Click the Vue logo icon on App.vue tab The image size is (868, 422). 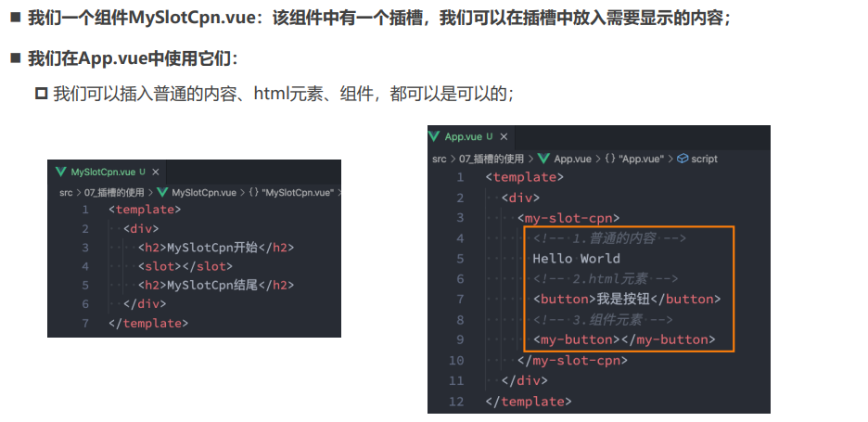435,136
